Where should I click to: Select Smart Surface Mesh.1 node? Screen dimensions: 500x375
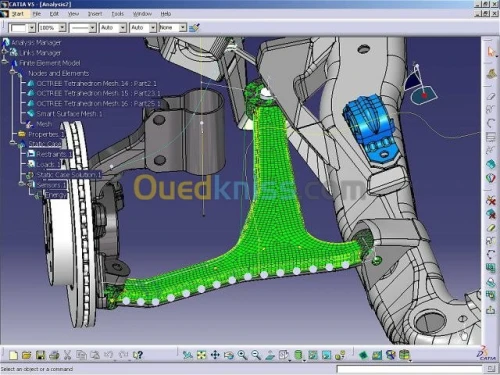[69, 114]
